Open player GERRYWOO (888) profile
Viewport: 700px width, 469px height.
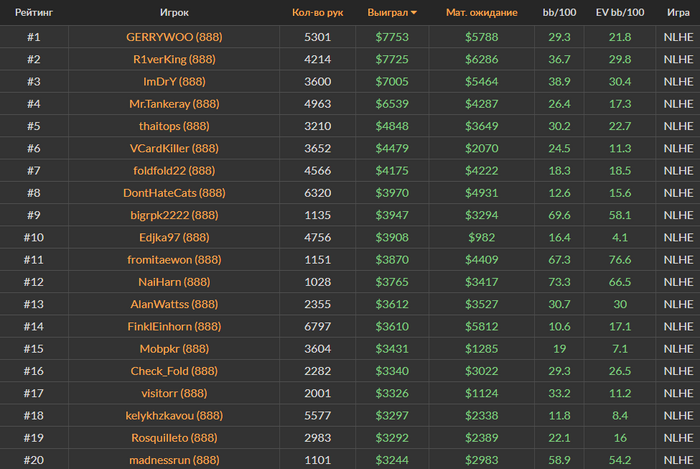(x=174, y=37)
